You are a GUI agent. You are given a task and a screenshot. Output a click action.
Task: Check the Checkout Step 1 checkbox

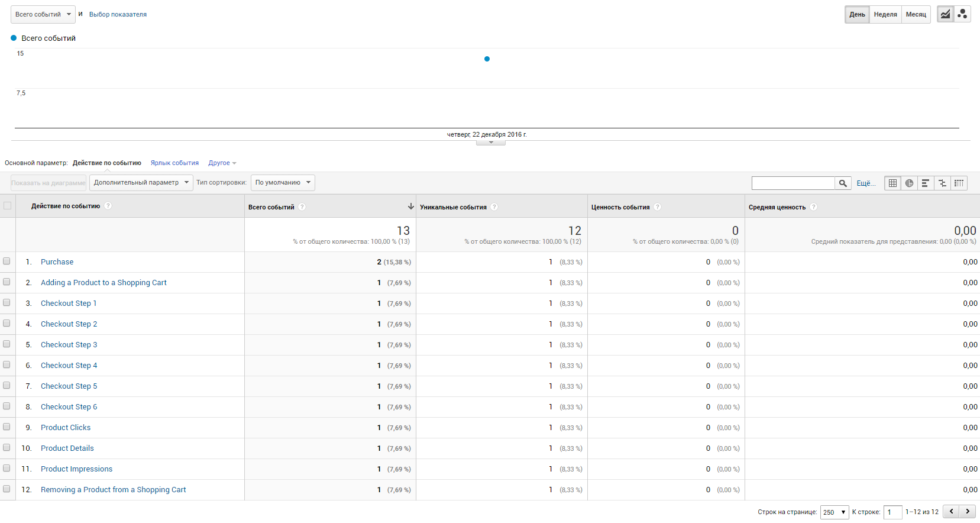point(7,302)
